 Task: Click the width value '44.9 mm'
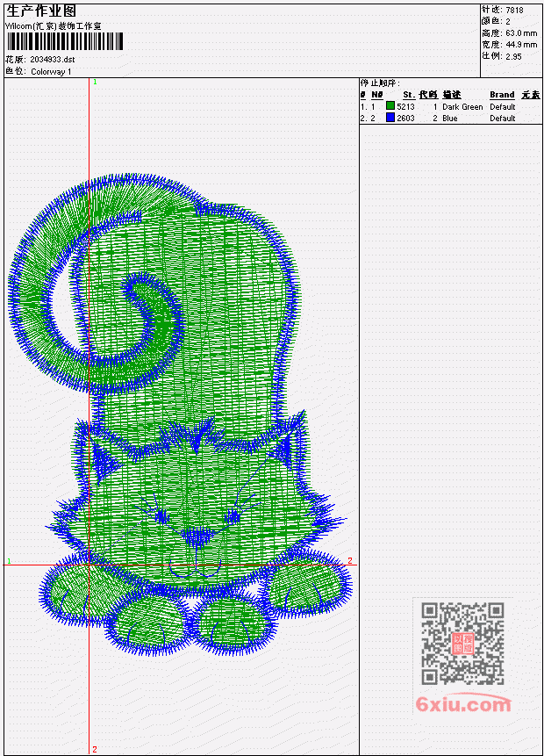(x=521, y=45)
